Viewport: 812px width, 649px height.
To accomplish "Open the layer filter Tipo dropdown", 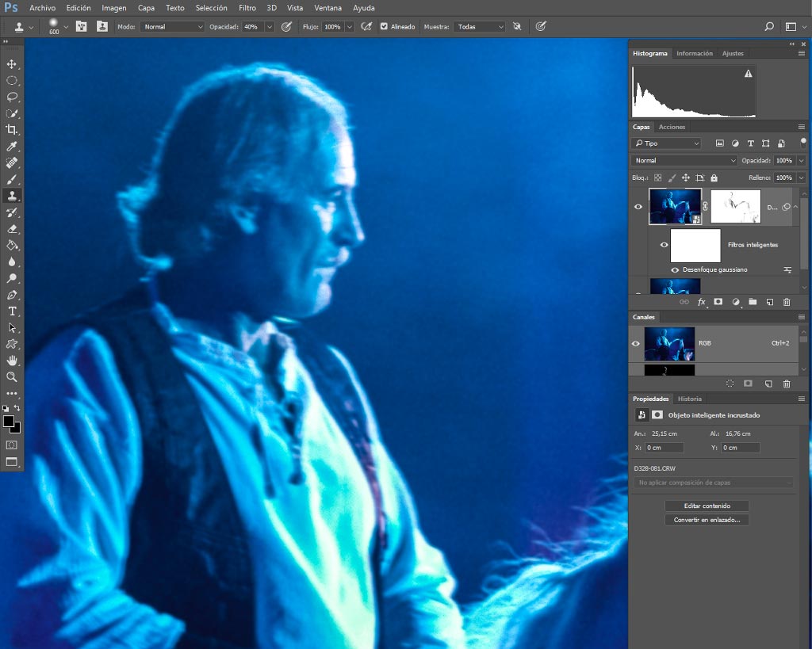I will 666,143.
